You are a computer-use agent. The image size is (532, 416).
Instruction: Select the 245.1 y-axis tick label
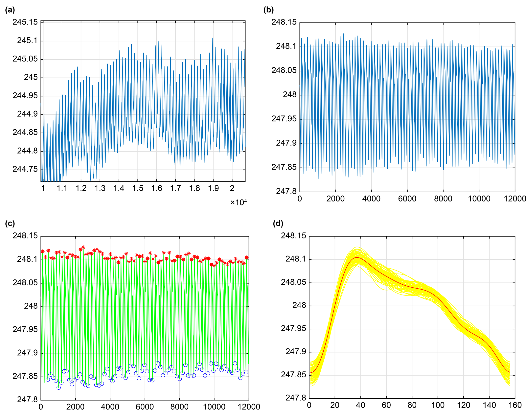click(28, 40)
